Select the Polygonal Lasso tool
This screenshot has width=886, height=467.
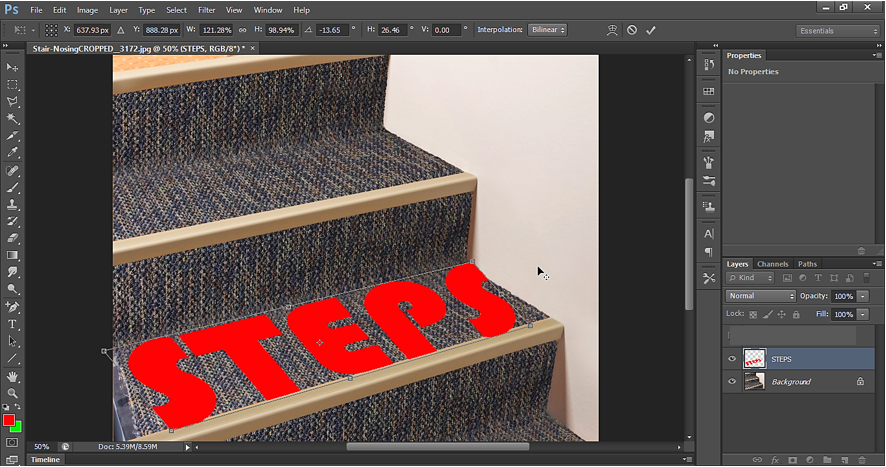coord(12,102)
